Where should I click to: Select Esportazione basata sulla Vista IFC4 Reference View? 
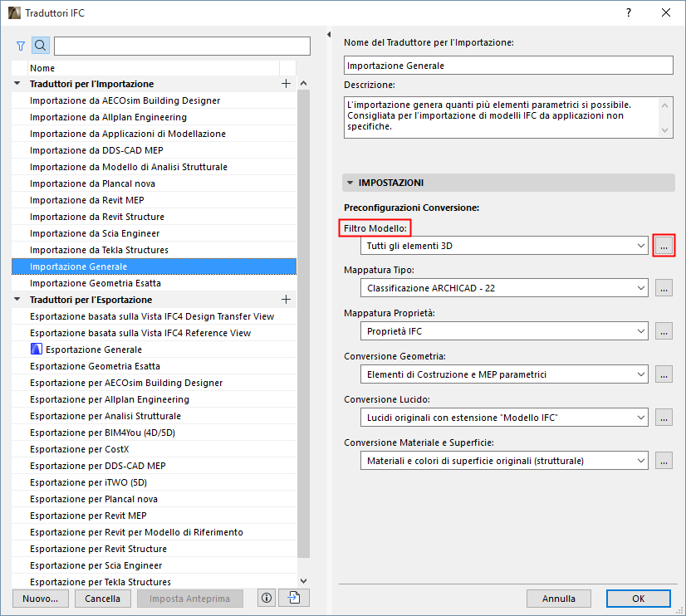(154, 333)
